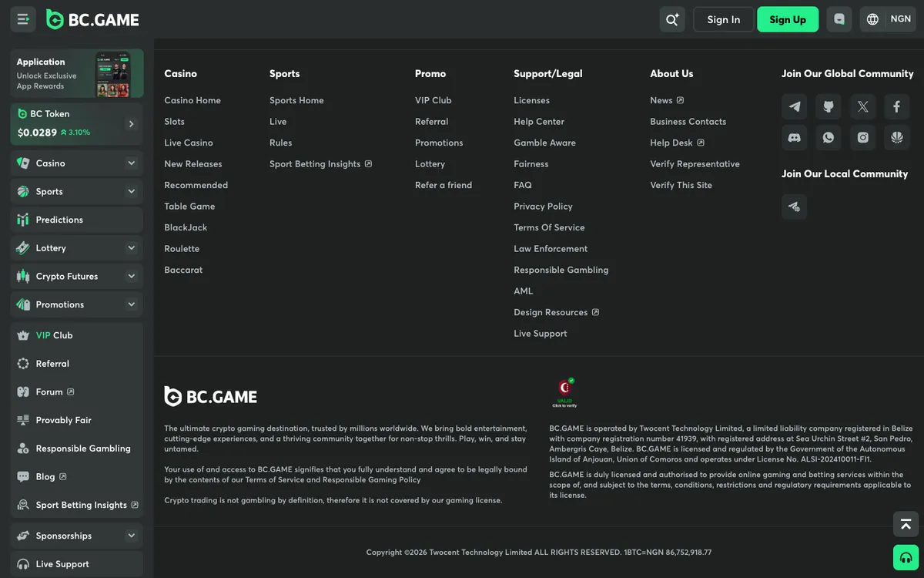
Task: Open the Licenses footer link
Action: 531,100
